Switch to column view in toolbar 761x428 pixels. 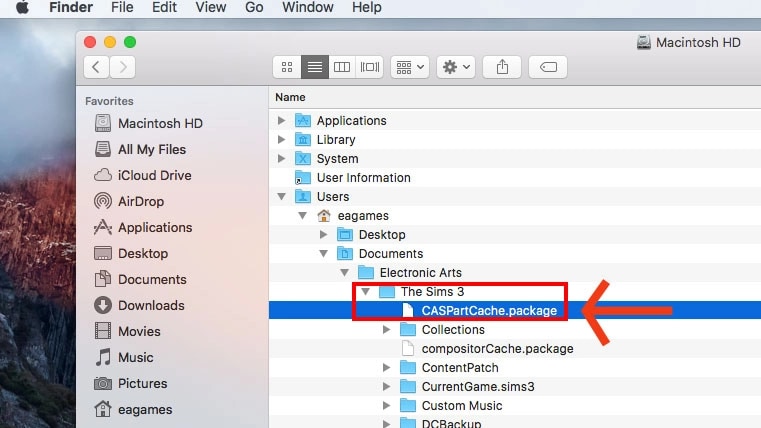pyautogui.click(x=342, y=67)
